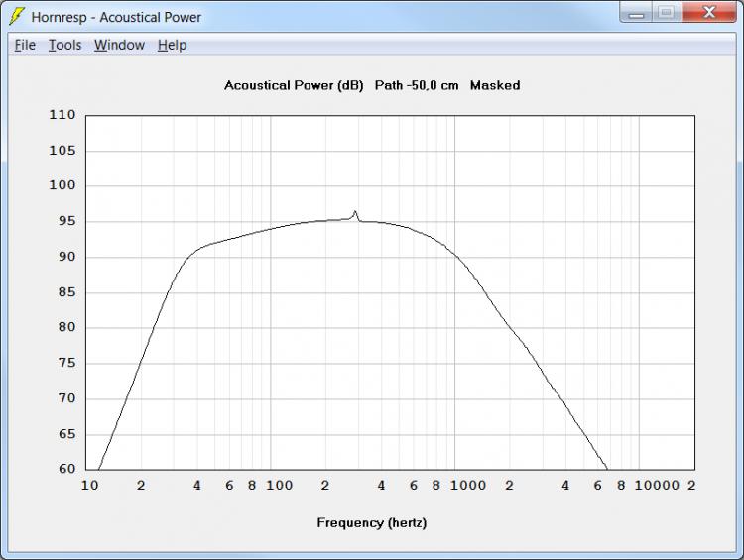The height and width of the screenshot is (560, 744).
Task: Click the 10000 label on the frequency axis
Action: 657,485
